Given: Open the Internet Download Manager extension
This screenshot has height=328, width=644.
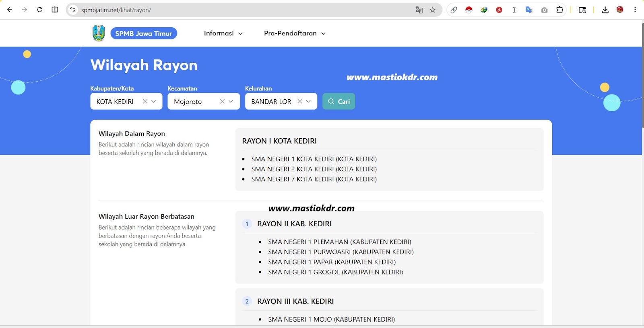Looking at the screenshot, I should pyautogui.click(x=484, y=10).
